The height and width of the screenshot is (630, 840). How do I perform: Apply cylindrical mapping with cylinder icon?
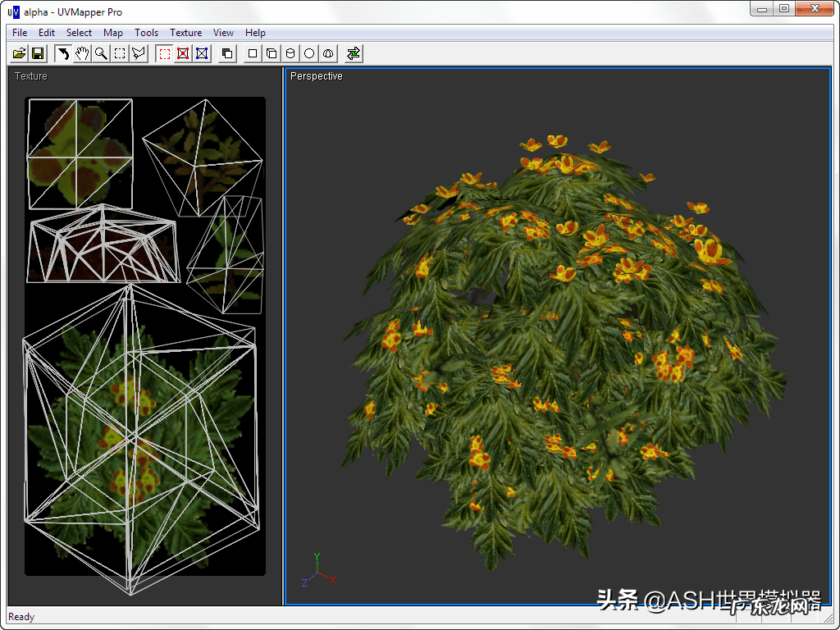[x=290, y=53]
